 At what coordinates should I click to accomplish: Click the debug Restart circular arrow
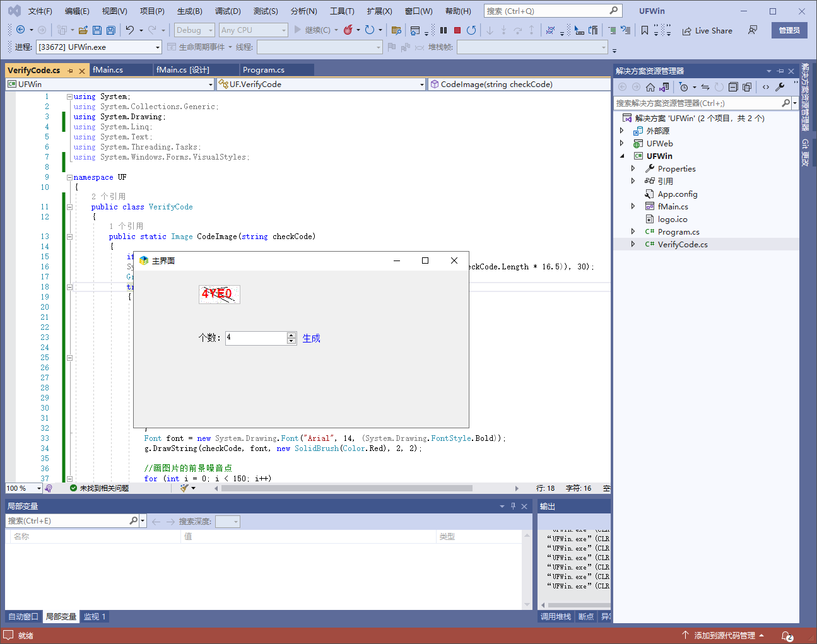tap(471, 30)
